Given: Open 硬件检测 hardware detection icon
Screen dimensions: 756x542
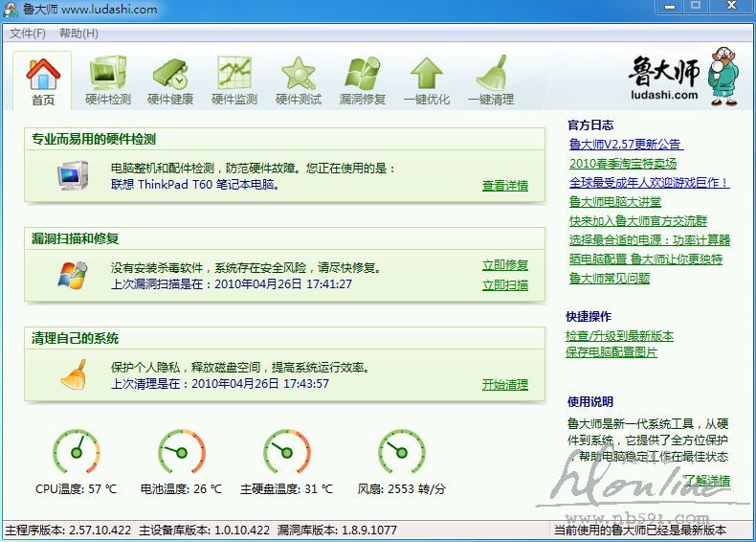Looking at the screenshot, I should [x=107, y=79].
